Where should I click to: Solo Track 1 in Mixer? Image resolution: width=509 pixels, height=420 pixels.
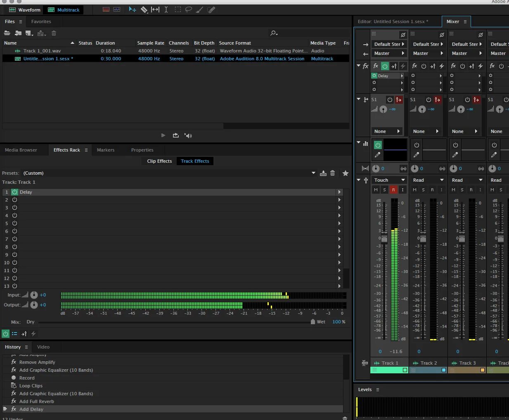tap(384, 190)
